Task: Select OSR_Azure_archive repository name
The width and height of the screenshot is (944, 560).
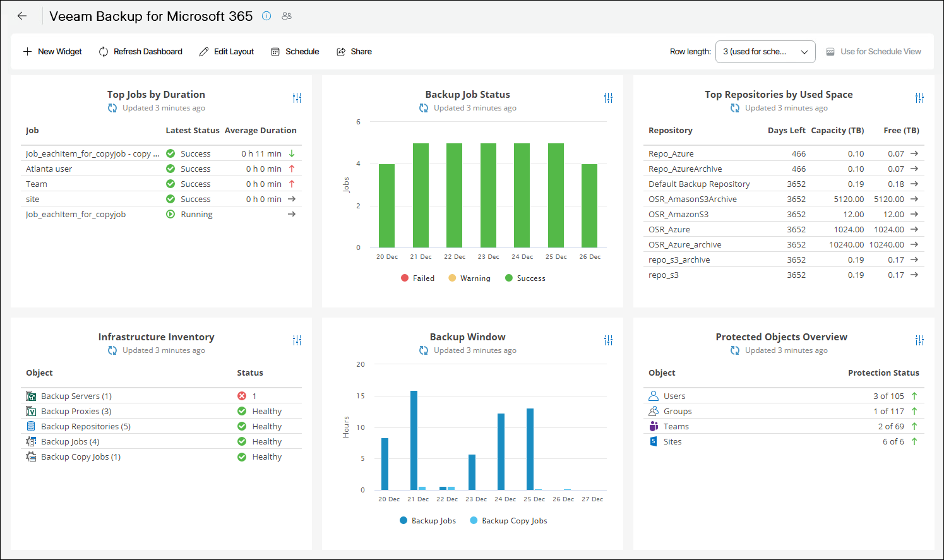Action: [x=684, y=244]
